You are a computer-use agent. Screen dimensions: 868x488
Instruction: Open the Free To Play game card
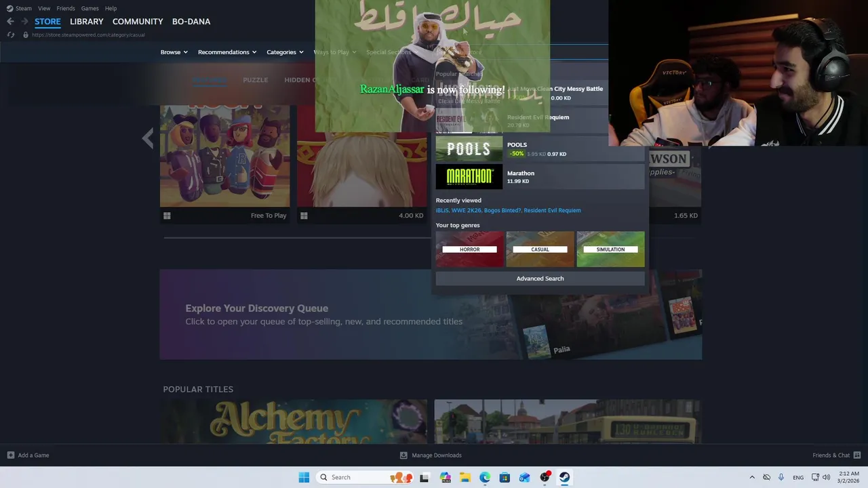click(x=224, y=163)
